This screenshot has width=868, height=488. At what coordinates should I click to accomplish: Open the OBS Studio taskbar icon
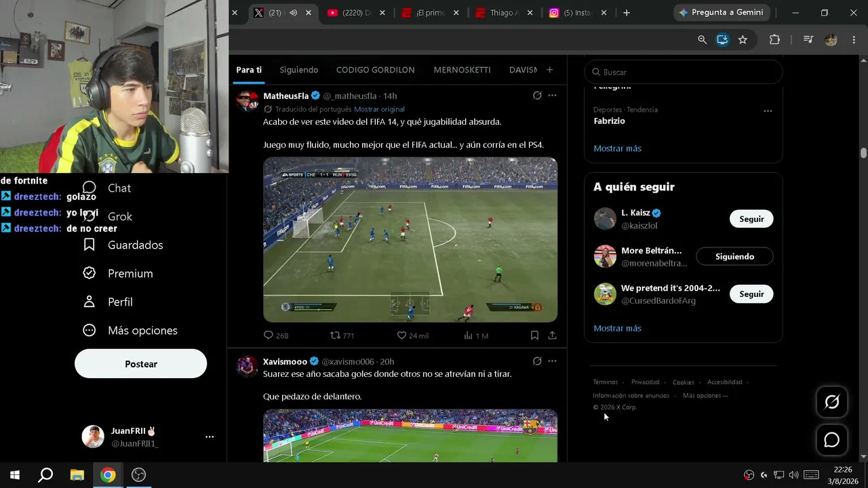pos(138,474)
